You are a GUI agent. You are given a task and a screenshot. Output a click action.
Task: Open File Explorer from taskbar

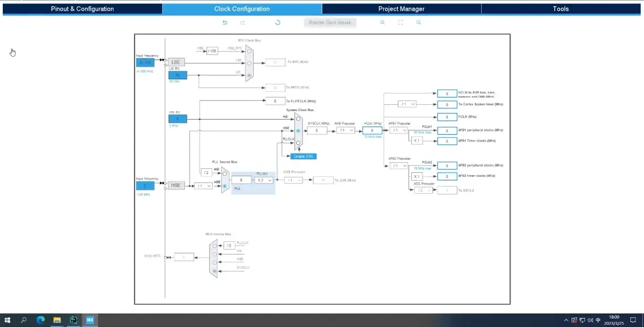[57, 320]
